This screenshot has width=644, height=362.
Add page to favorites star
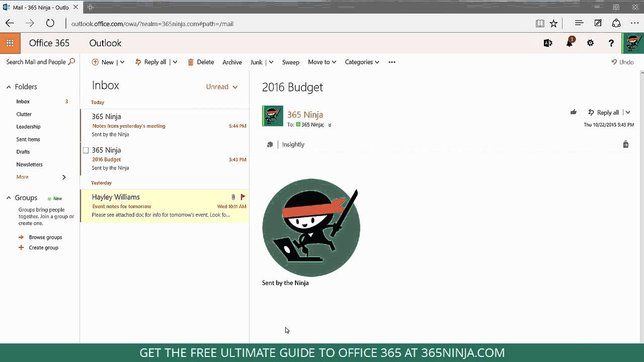tap(553, 23)
